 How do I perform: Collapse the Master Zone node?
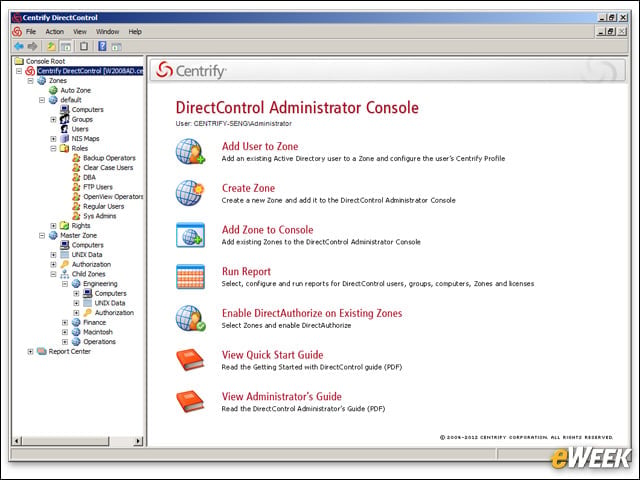[x=42, y=236]
